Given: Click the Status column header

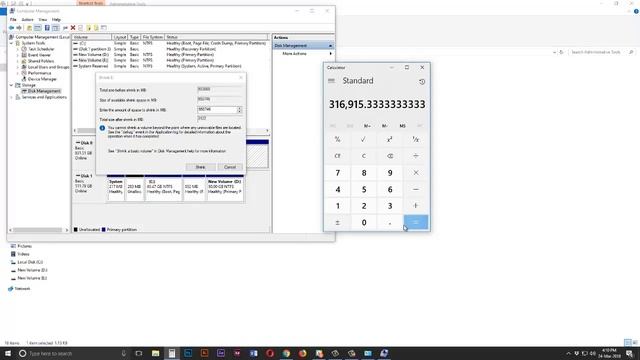Looking at the screenshot, I should tap(216, 37).
